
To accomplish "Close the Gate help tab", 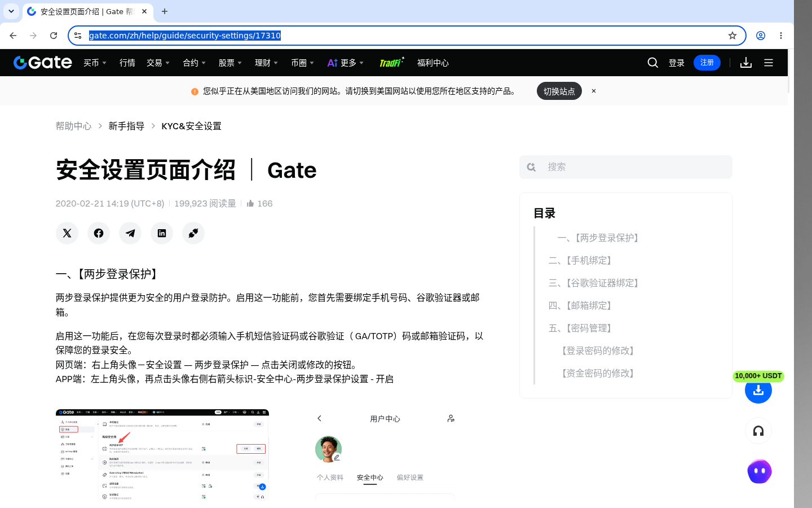I will pyautogui.click(x=144, y=11).
